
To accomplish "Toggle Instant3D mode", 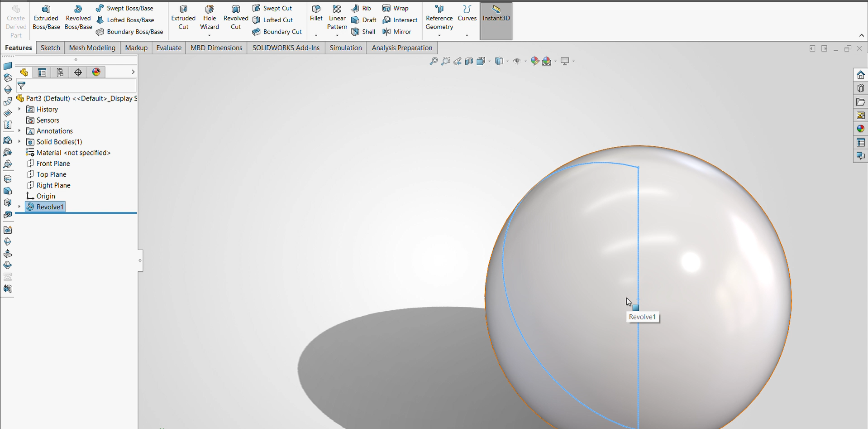I will point(496,21).
